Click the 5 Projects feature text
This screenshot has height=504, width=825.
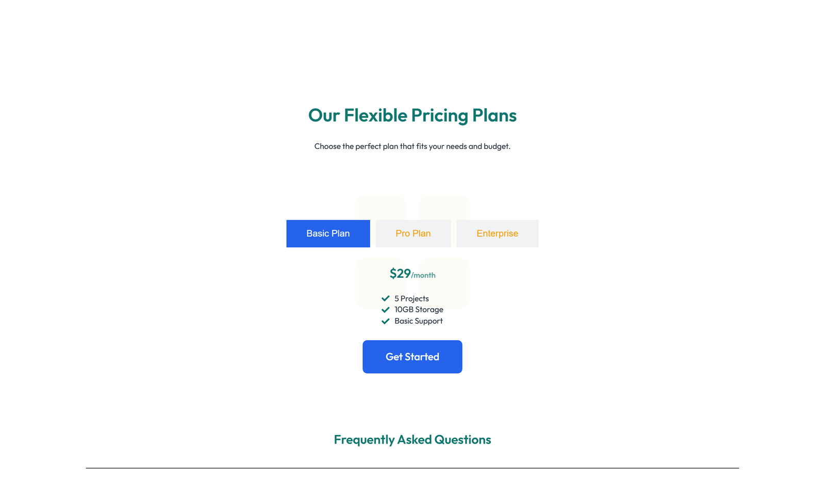tap(411, 298)
